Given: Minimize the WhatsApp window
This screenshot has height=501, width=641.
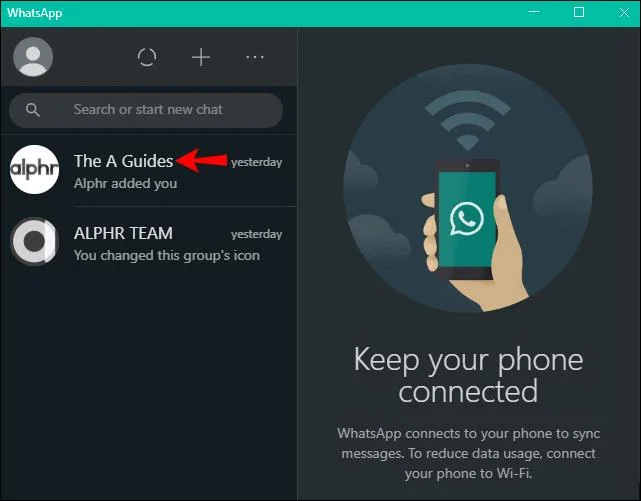Looking at the screenshot, I should 534,12.
